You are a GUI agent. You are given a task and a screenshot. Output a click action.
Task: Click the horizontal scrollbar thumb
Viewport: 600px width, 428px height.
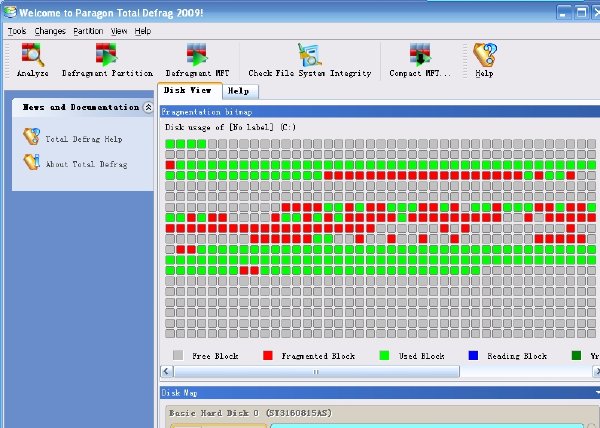coord(316,371)
